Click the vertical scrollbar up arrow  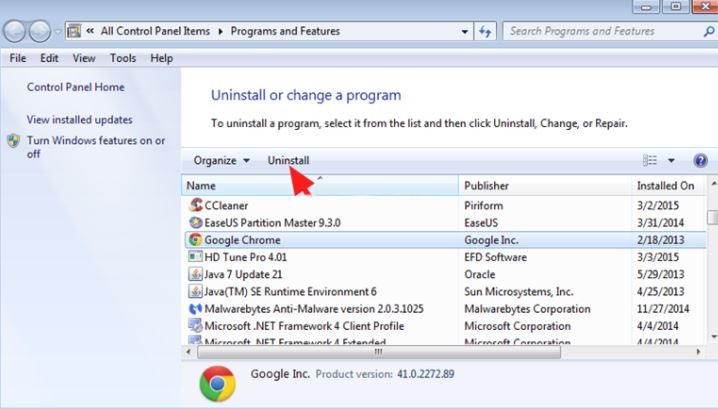point(713,184)
